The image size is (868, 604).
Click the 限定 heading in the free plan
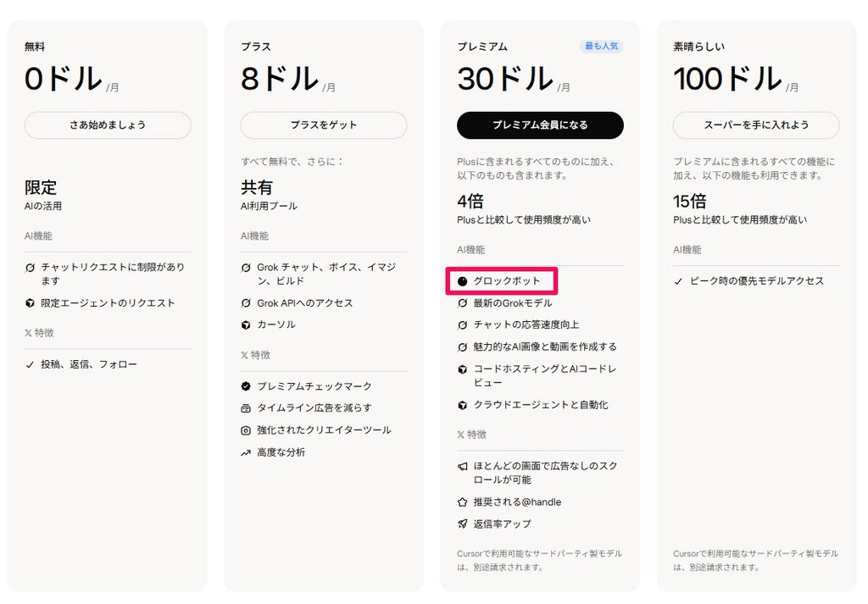(41, 187)
